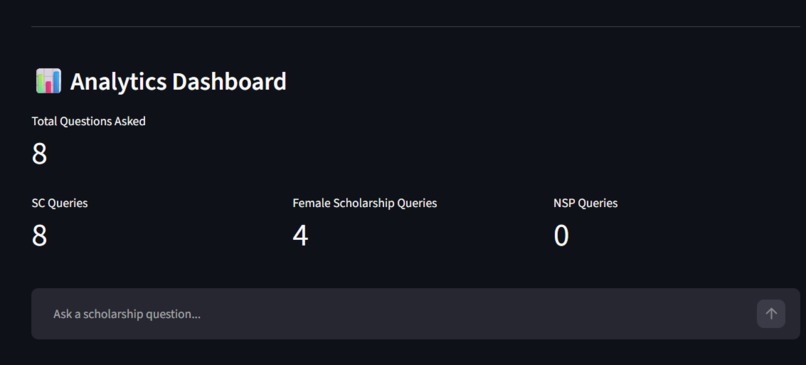The height and width of the screenshot is (365, 806).
Task: Click the bar chart icon beside Analytics Dashboard
Action: point(49,81)
